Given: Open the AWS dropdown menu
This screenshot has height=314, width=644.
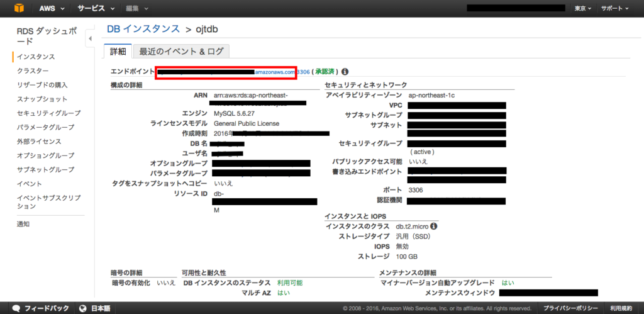Looking at the screenshot, I should tap(52, 8).
